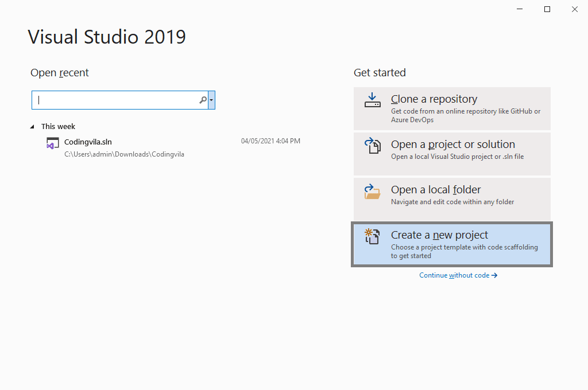Click the Open a project or solution icon

pyautogui.click(x=372, y=145)
